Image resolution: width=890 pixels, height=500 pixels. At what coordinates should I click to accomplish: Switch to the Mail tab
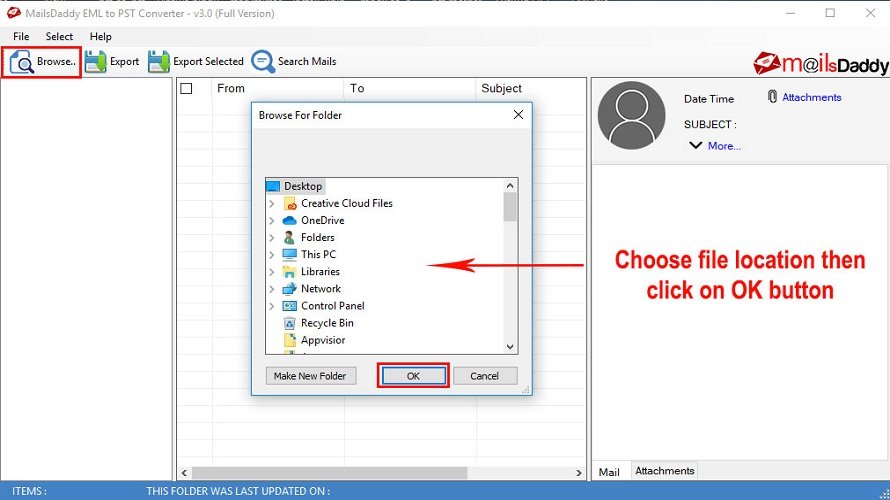point(609,472)
